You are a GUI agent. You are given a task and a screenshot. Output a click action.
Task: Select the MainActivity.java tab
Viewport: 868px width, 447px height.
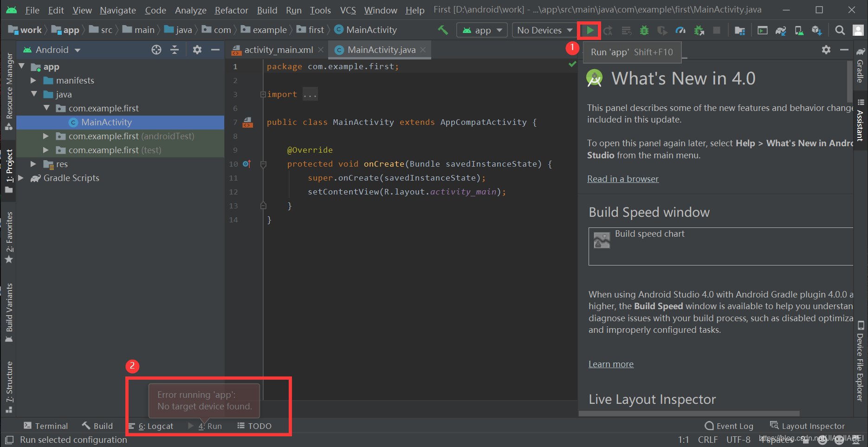(381, 50)
